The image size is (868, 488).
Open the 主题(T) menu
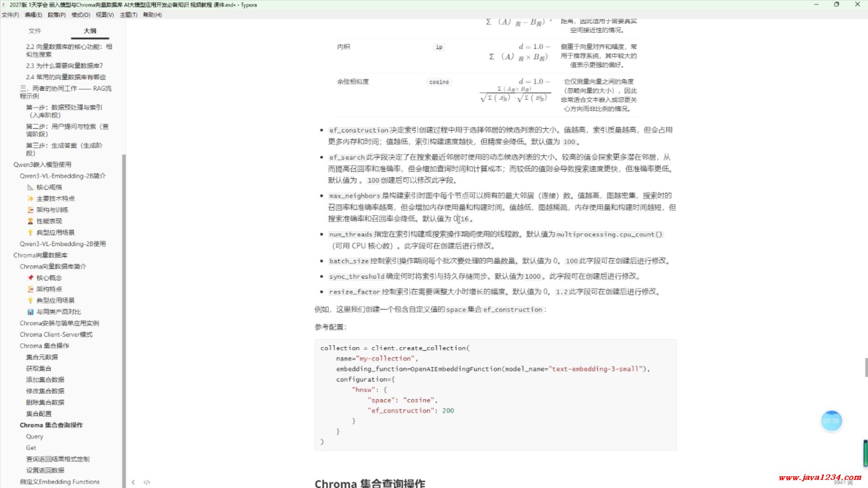128,15
